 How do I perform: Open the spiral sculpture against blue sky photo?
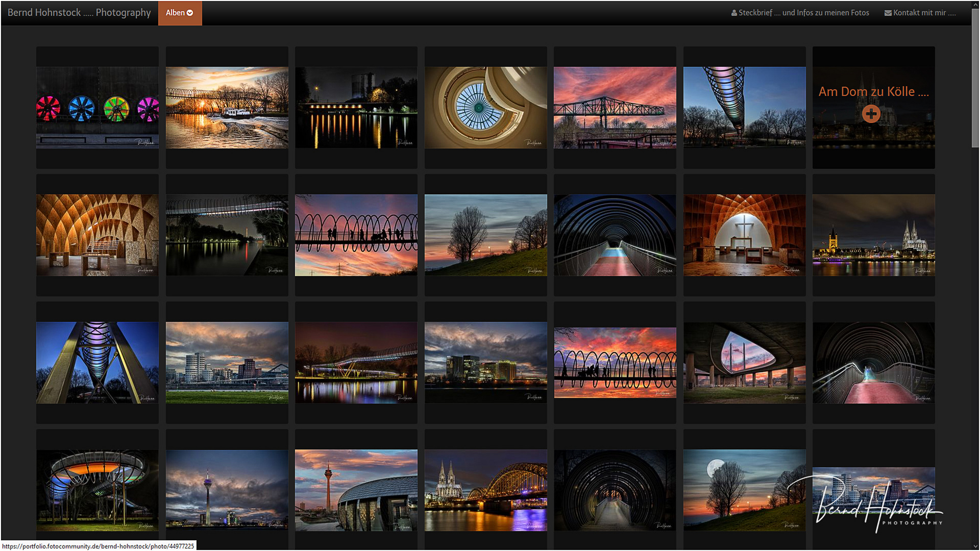745,108
